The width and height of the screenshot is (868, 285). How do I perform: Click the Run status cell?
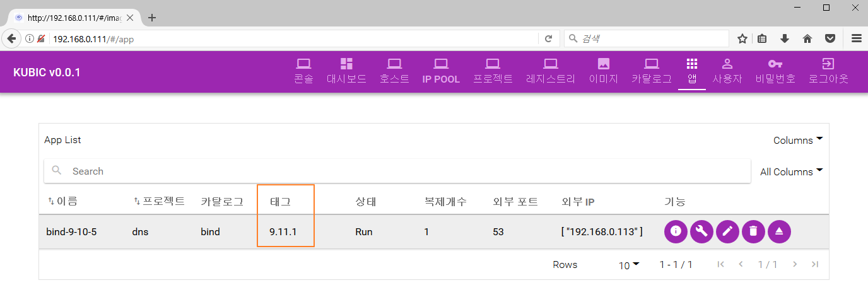[364, 231]
